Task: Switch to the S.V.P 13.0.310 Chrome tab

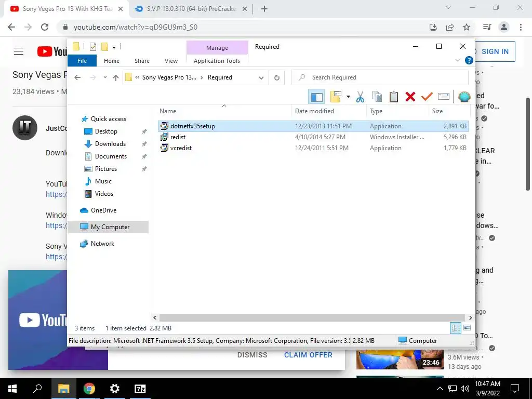Action: click(191, 9)
